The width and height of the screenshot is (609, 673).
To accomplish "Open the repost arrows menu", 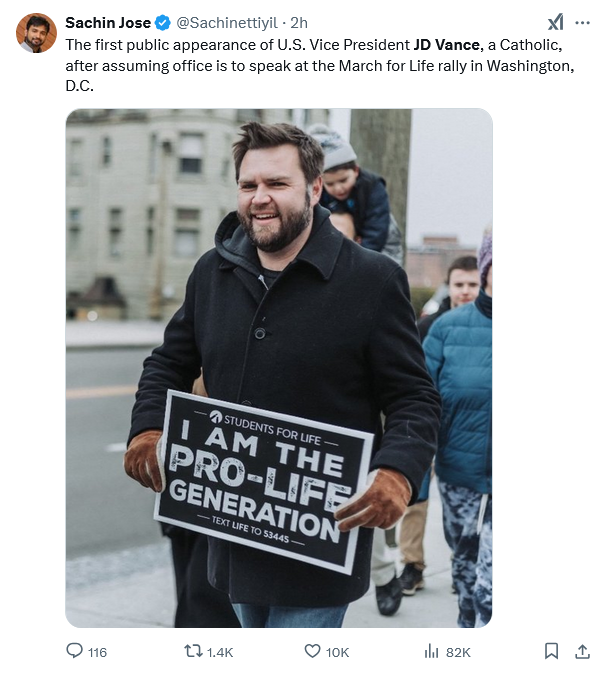I will coord(194,651).
